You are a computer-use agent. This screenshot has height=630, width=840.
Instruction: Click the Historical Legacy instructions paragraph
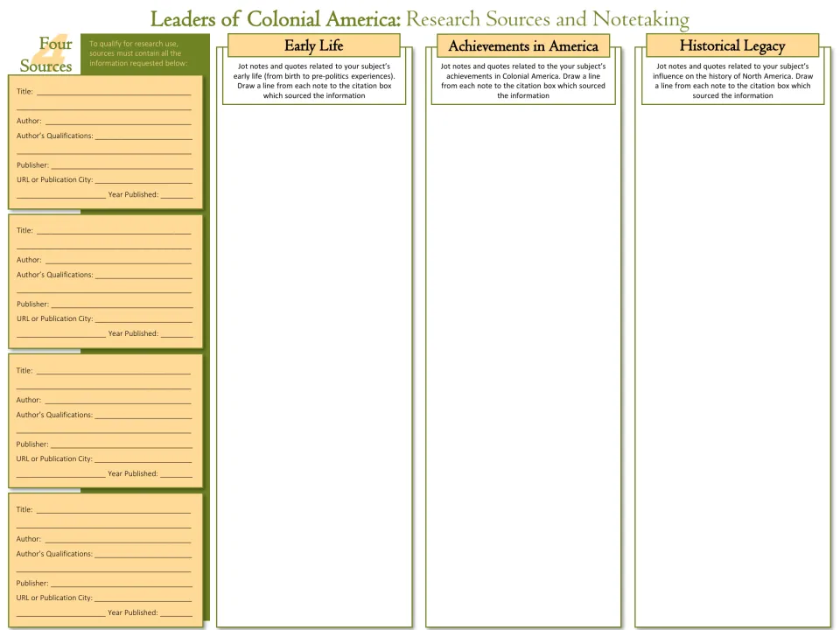tap(732, 80)
